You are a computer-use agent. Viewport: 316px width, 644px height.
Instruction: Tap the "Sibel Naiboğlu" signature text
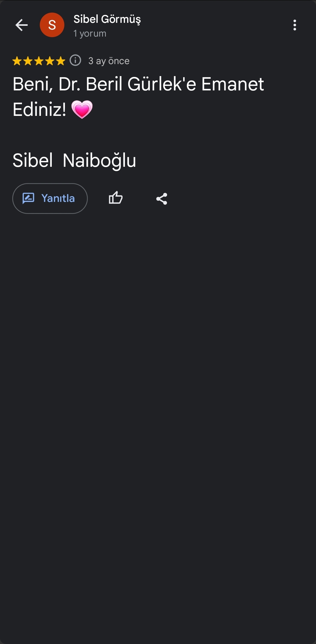click(74, 160)
